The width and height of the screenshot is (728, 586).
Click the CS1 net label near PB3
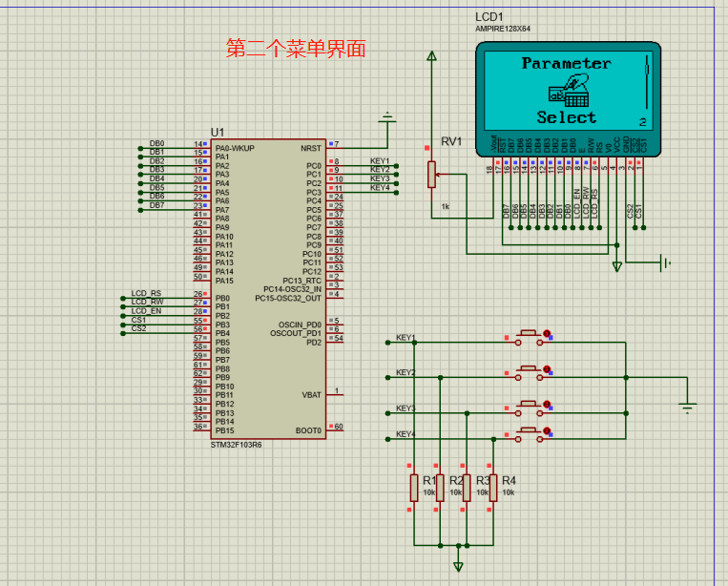[x=138, y=320]
